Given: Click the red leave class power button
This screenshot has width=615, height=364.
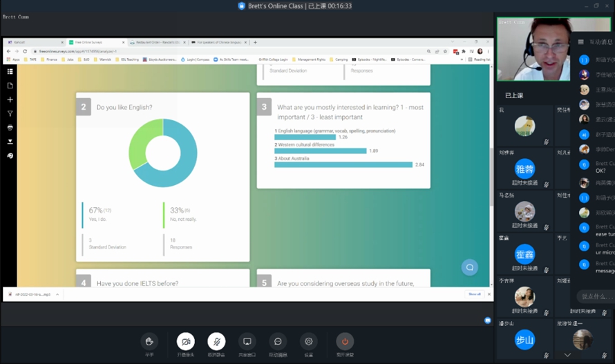Looking at the screenshot, I should [345, 341].
